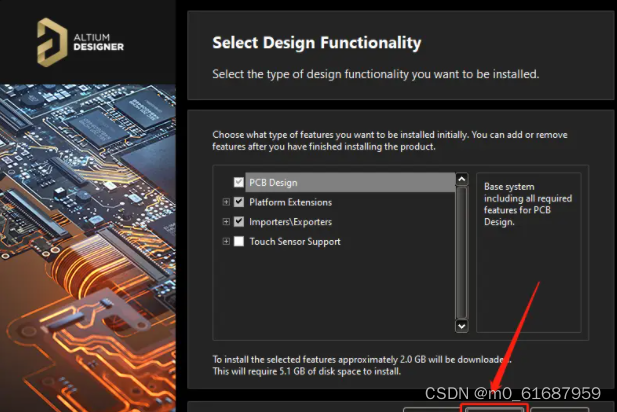
Task: Click the feature list scroll down arrow
Action: pyautogui.click(x=462, y=326)
